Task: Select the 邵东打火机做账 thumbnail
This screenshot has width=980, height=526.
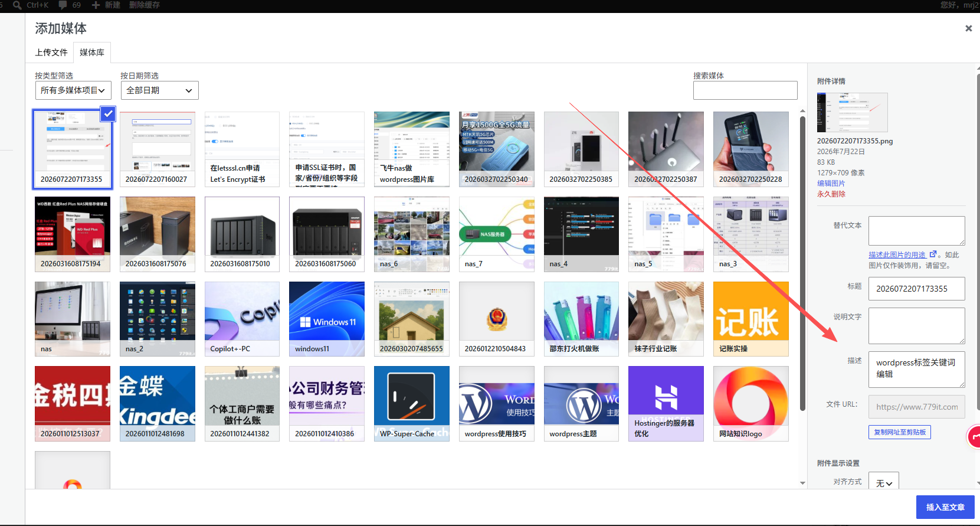Action: [581, 319]
